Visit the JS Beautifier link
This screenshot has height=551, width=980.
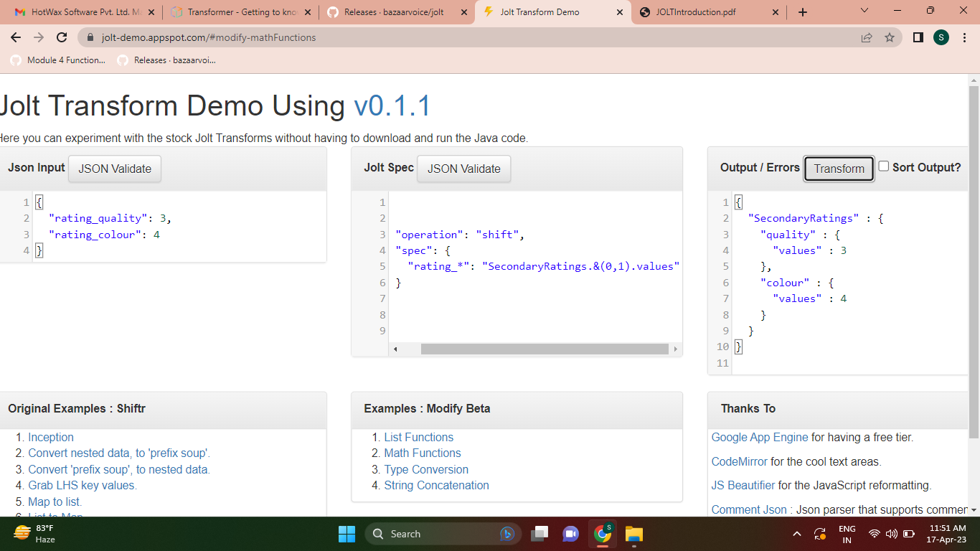click(x=743, y=485)
